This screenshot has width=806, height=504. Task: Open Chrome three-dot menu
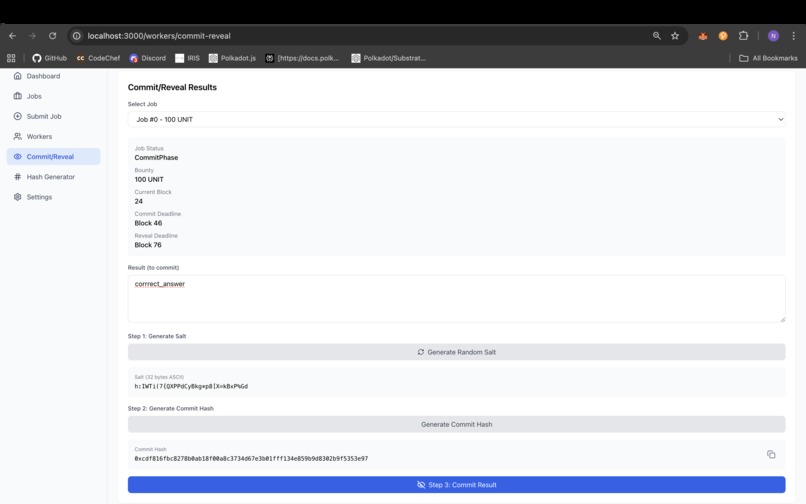coord(794,36)
